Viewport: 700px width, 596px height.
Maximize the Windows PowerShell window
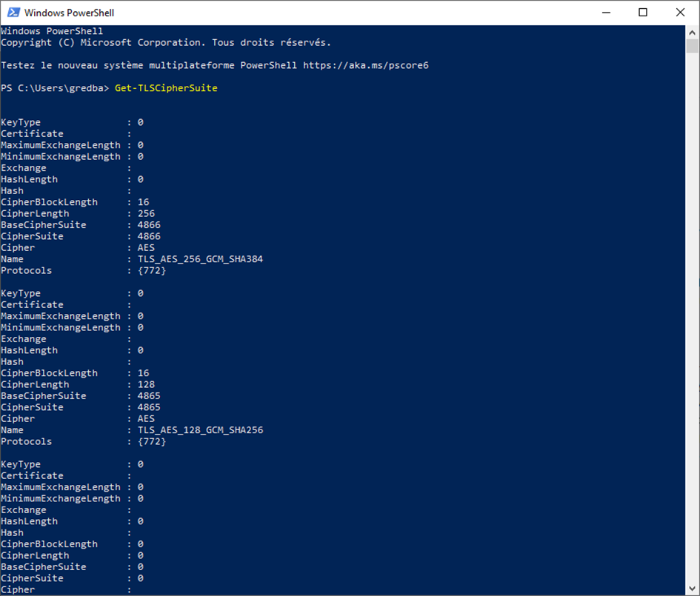[x=642, y=13]
